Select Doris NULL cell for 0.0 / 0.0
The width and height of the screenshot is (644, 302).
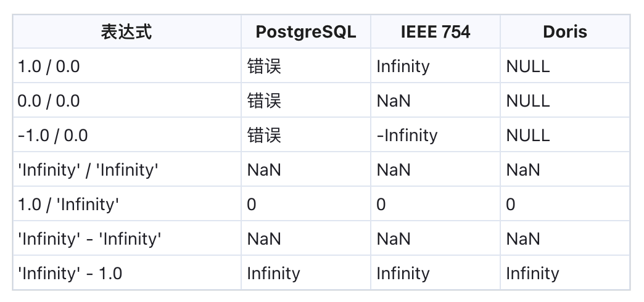pos(527,100)
